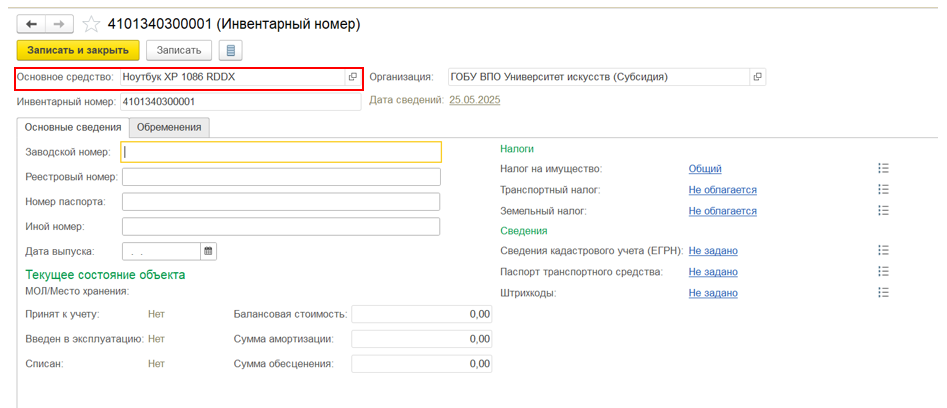
Task: Select the Налоги section heading
Action: click(517, 148)
